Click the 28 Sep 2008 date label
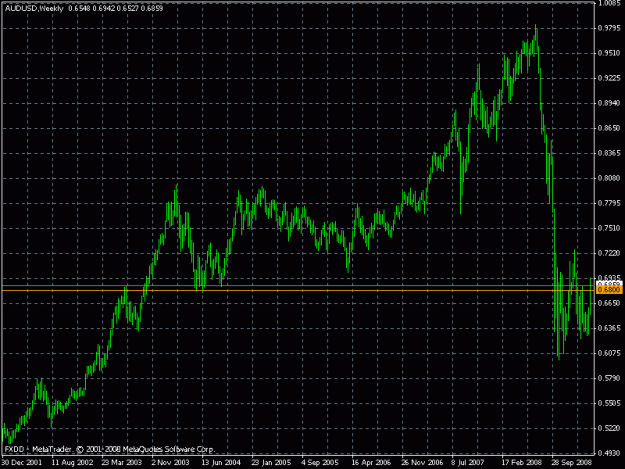The width and height of the screenshot is (625, 469). click(x=572, y=463)
